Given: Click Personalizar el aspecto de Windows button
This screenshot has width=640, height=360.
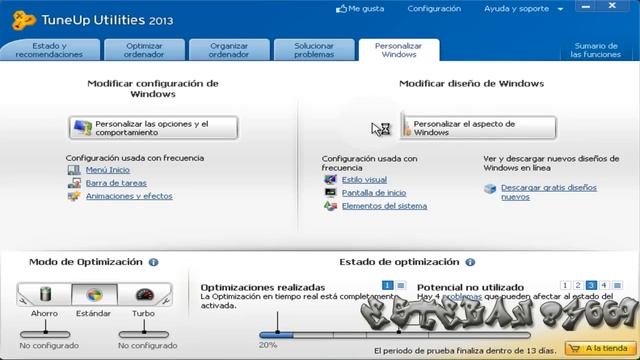Looking at the screenshot, I should click(478, 128).
